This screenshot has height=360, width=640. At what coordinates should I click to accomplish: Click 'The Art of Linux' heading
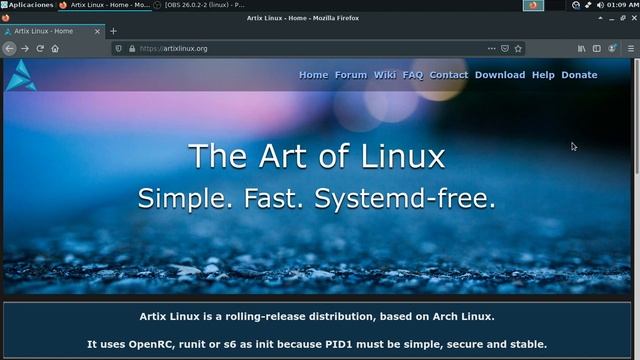[x=317, y=156]
